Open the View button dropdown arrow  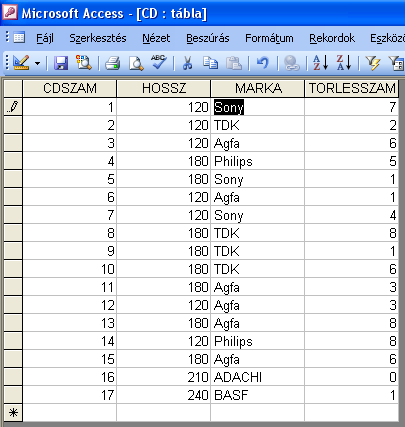(37, 63)
